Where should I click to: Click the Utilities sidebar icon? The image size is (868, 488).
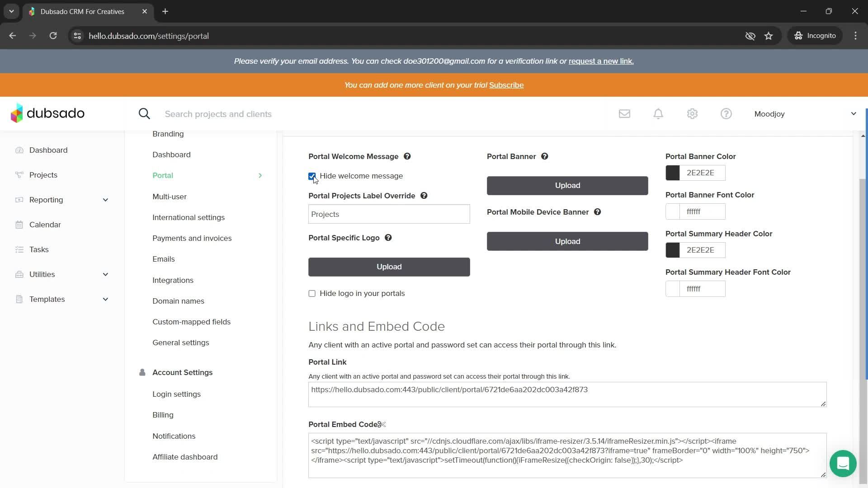pos(19,274)
